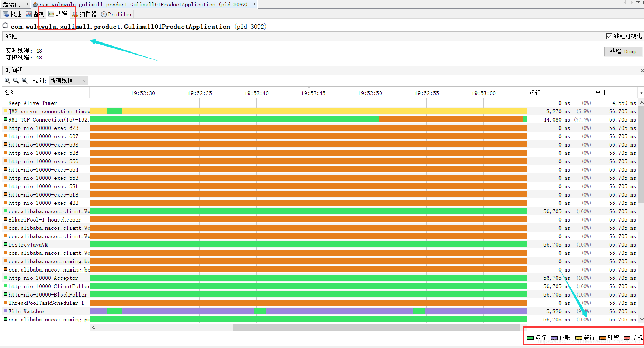The height and width of the screenshot is (348, 644).
Task: Click the horizontal timeline scrollbar thumb
Action: (376, 328)
